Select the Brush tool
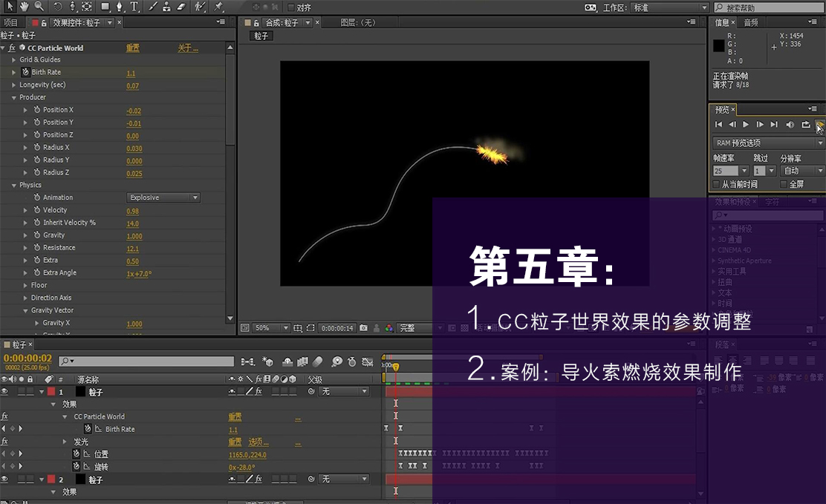826x504 pixels. [x=152, y=7]
